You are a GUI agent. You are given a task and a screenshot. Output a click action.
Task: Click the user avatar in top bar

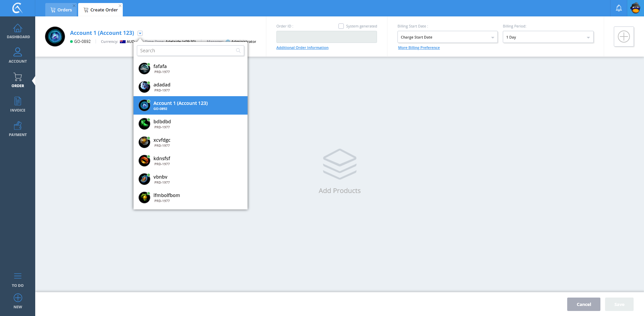click(635, 8)
